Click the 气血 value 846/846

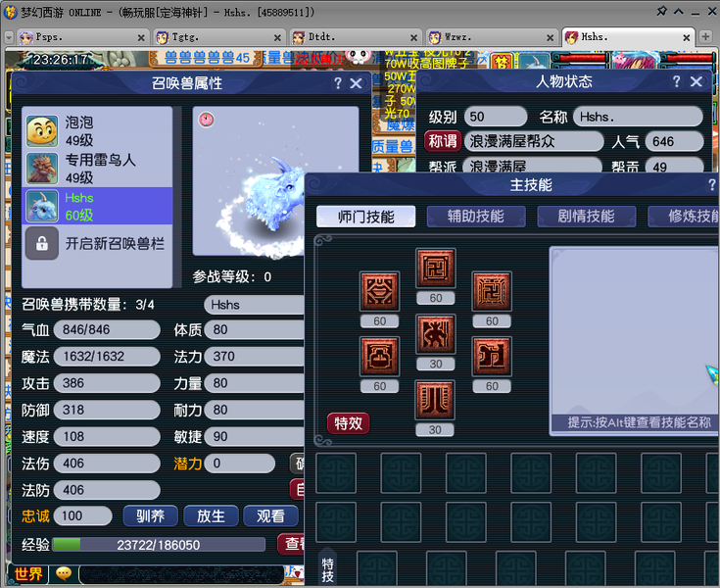pos(107,329)
